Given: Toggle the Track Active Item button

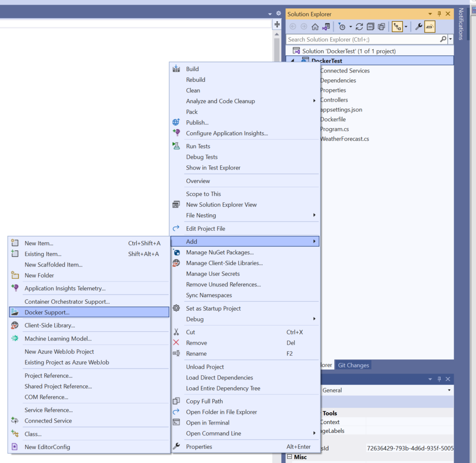Looking at the screenshot, I should pyautogui.click(x=397, y=27).
